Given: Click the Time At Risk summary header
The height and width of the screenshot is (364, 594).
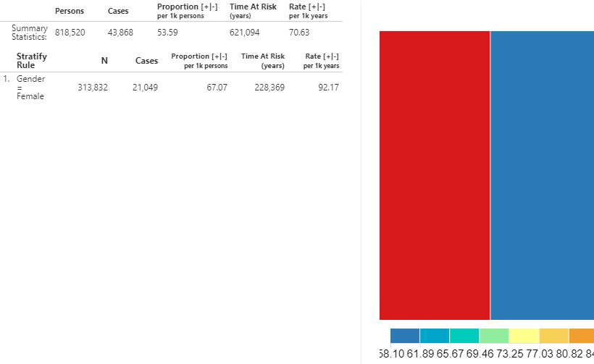Looking at the screenshot, I should pos(253,11).
